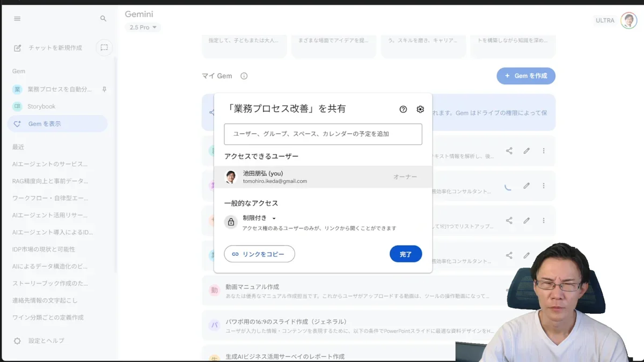Type in the add users or groups field

323,134
